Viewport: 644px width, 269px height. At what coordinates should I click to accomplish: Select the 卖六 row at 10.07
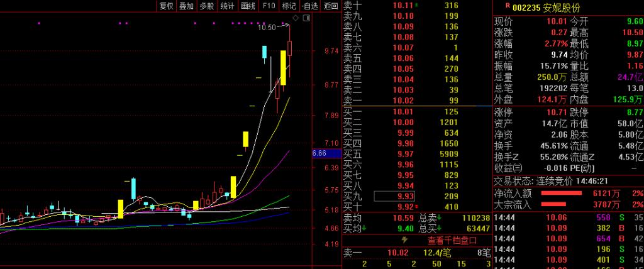[417, 48]
